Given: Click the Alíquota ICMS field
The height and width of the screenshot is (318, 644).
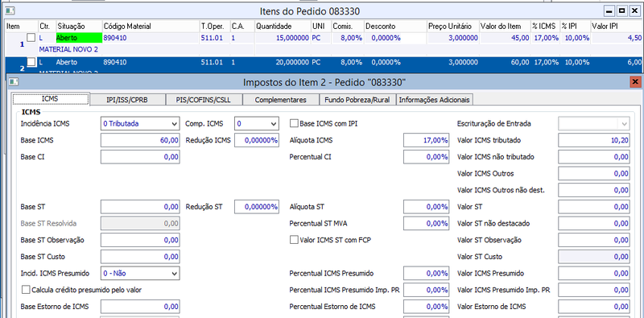Looking at the screenshot, I should 427,140.
